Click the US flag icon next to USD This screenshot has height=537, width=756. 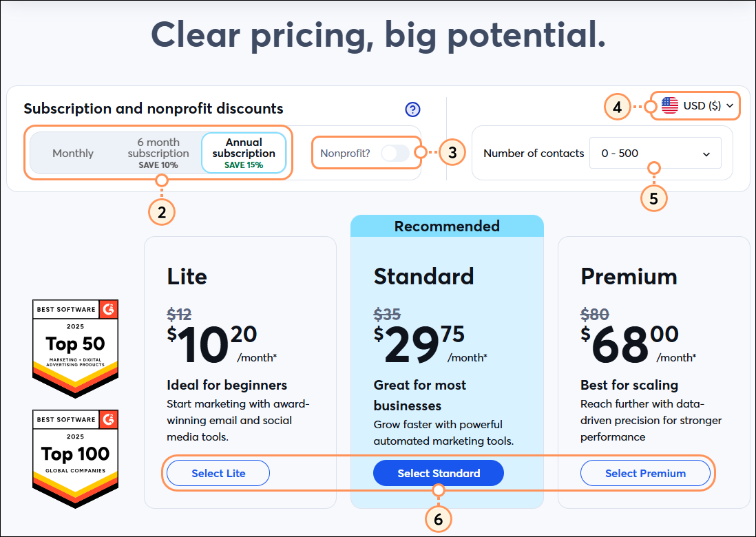point(669,105)
